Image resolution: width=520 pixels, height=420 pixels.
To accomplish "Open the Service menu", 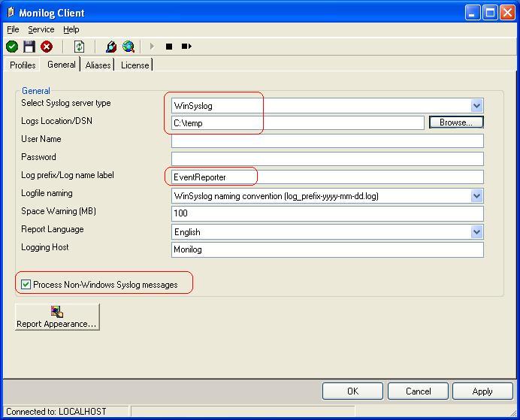I will coord(41,29).
